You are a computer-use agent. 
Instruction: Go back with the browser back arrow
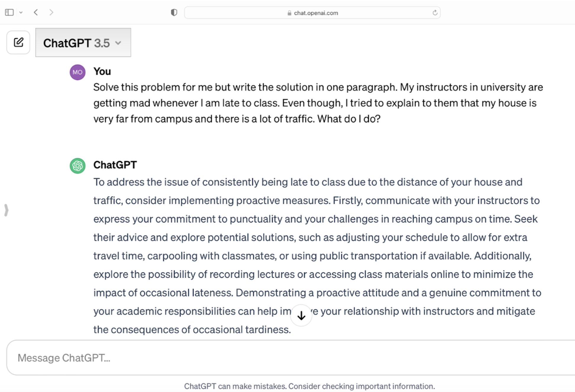pos(36,12)
